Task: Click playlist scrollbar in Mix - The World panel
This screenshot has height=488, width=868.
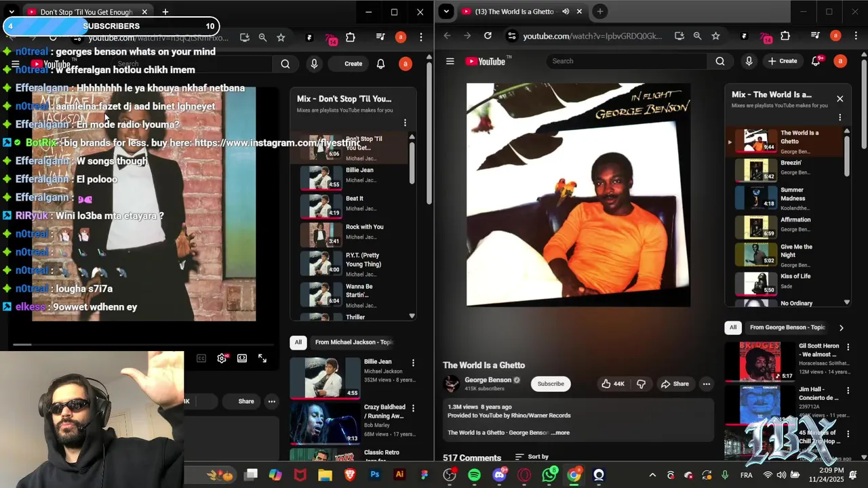Action: [x=846, y=155]
